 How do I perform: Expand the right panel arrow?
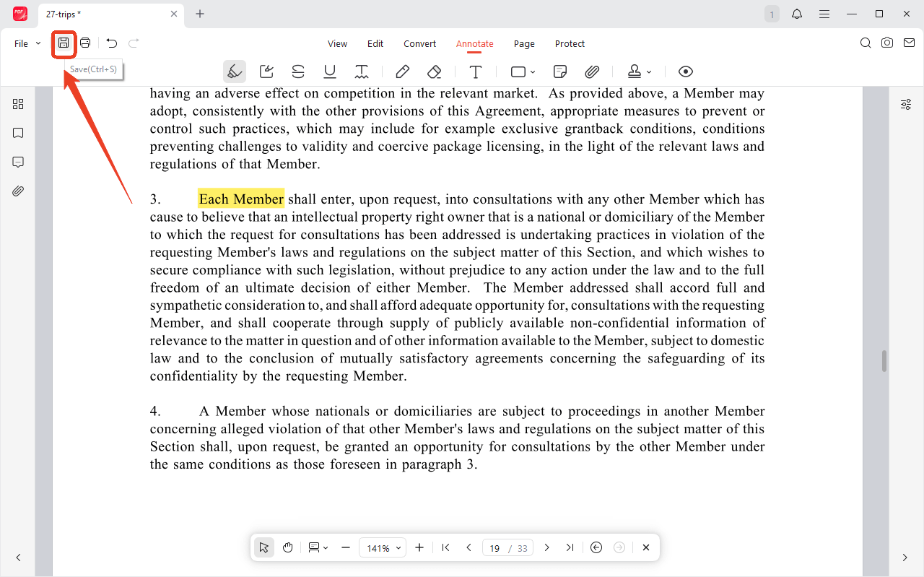[x=905, y=558]
